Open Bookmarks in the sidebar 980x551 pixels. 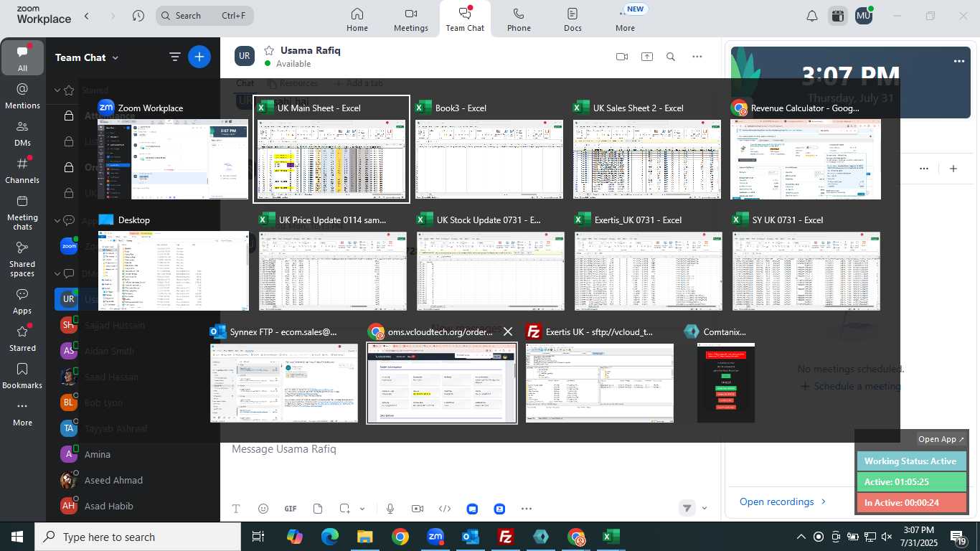22,375
